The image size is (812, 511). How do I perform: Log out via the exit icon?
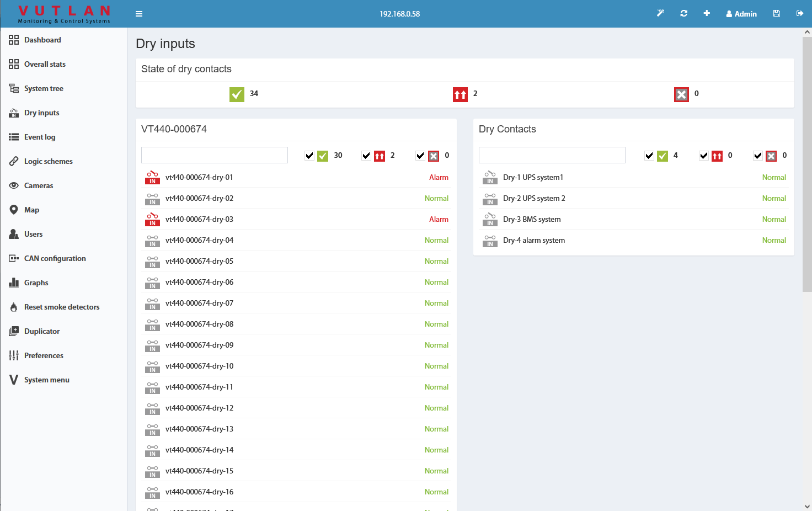(800, 13)
